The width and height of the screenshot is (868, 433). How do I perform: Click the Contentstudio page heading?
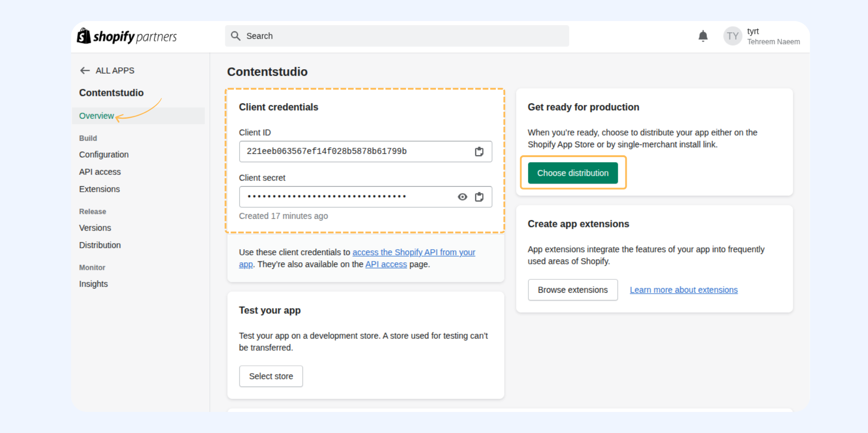pyautogui.click(x=267, y=72)
